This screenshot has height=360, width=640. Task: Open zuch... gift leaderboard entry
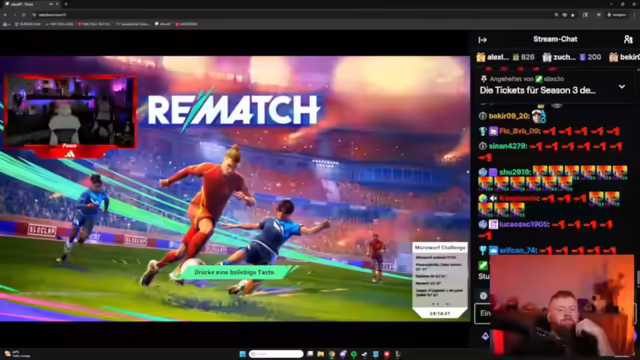coord(571,58)
